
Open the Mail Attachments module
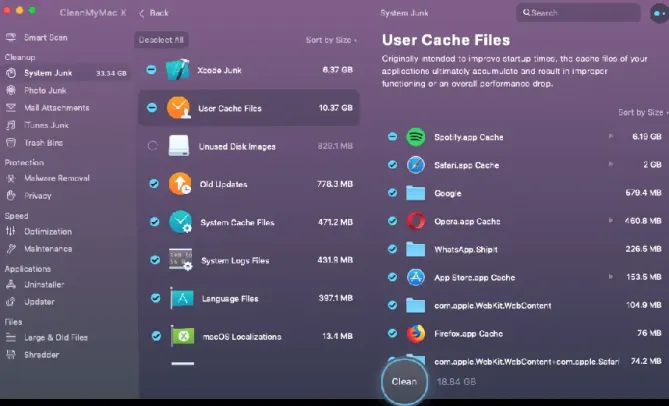(66, 108)
